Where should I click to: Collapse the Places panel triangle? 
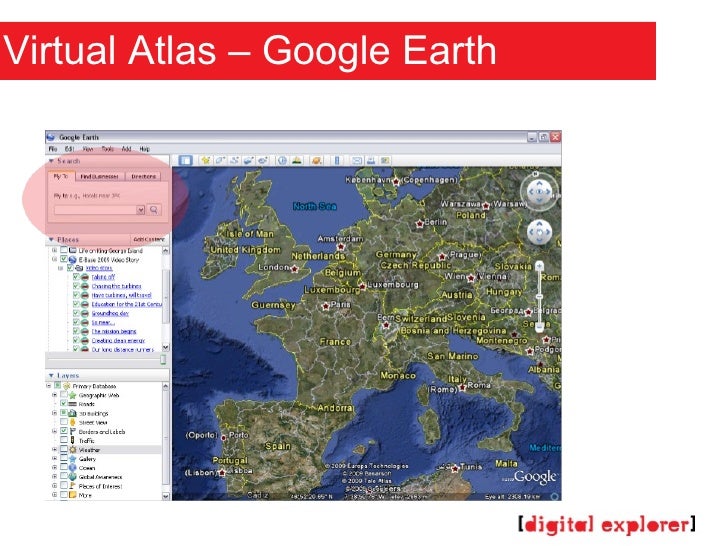pyautogui.click(x=51, y=240)
